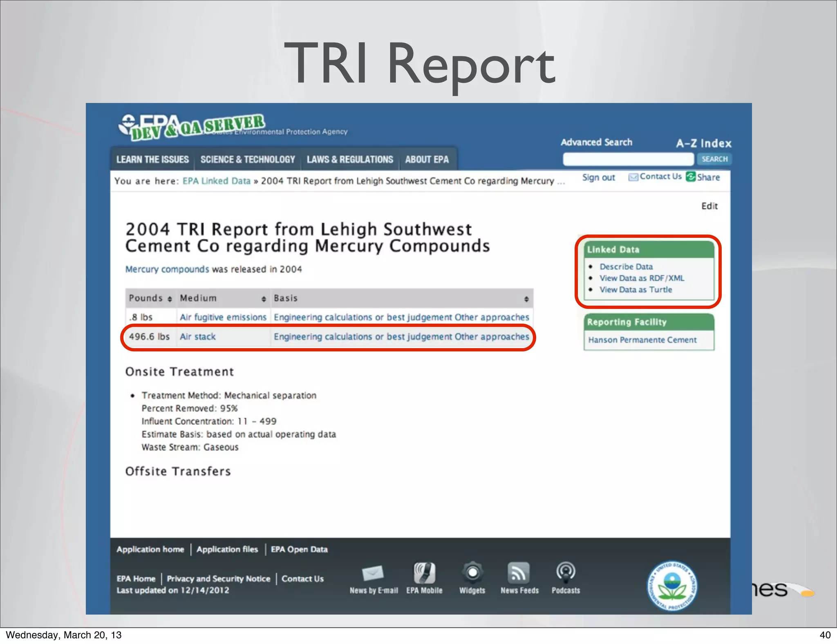
Task: Click the Search button
Action: (714, 159)
